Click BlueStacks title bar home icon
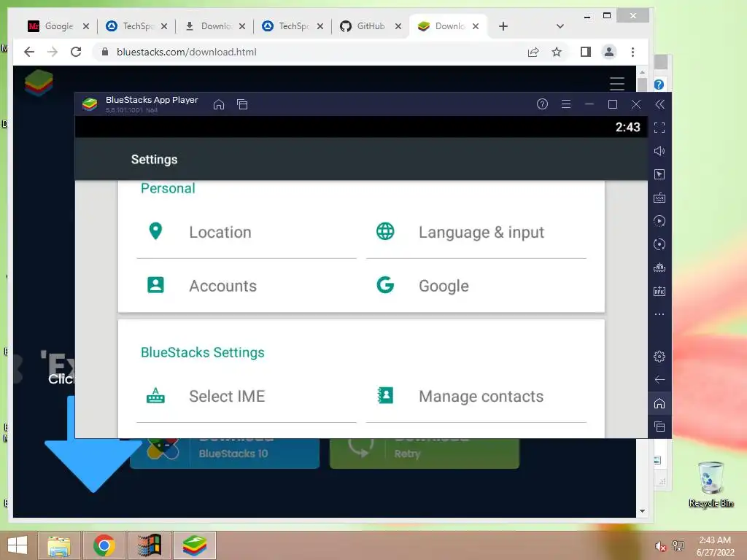The height and width of the screenshot is (560, 747). coord(219,104)
